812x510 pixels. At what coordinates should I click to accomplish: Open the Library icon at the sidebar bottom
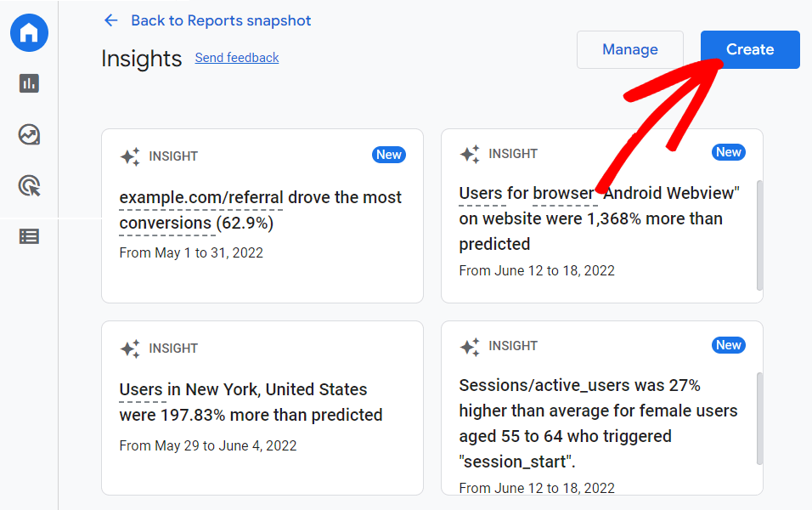[x=29, y=236]
